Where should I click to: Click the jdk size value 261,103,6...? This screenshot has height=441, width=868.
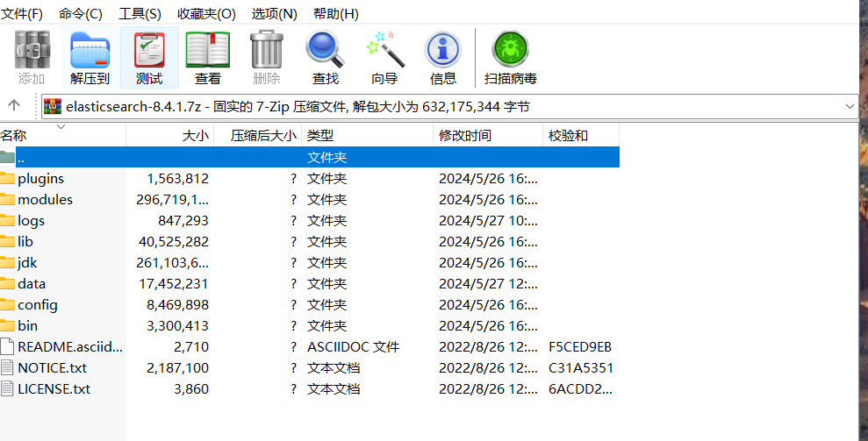pyautogui.click(x=173, y=262)
